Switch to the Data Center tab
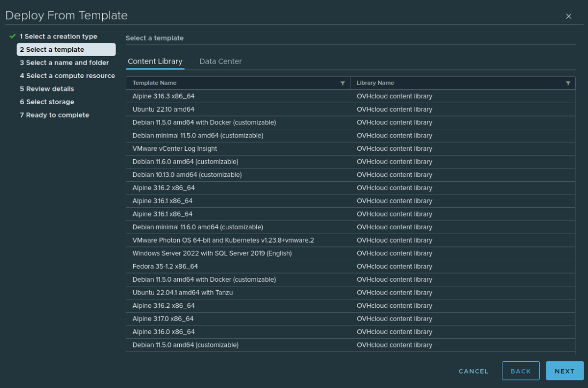 click(x=220, y=61)
